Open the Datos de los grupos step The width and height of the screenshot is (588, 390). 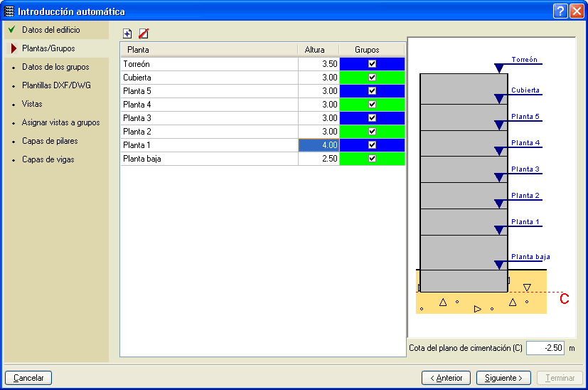pyautogui.click(x=55, y=67)
